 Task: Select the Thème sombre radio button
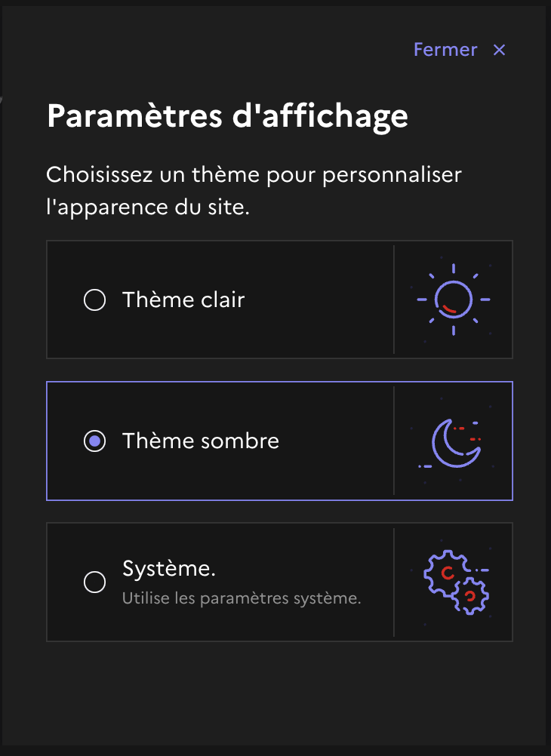pos(94,441)
